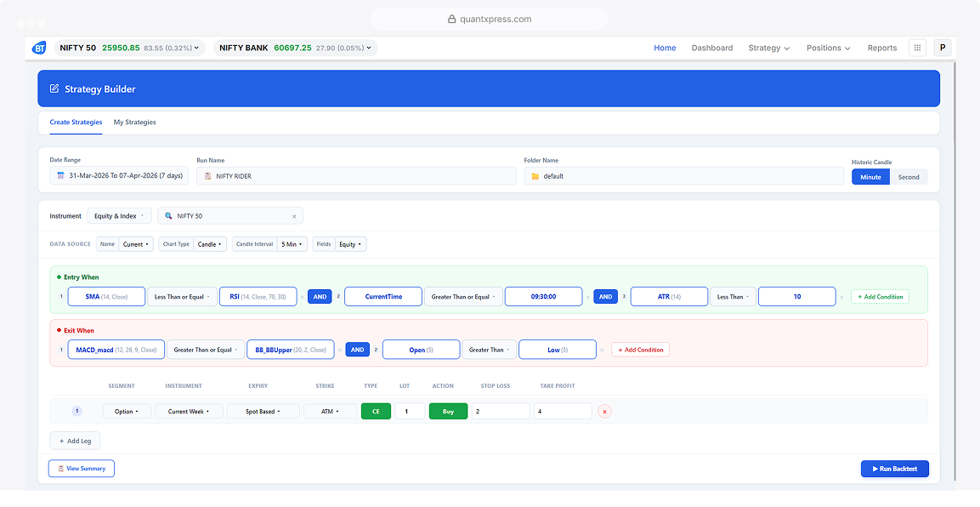The width and height of the screenshot is (980, 507).
Task: Click Add Leg button
Action: [x=75, y=441]
